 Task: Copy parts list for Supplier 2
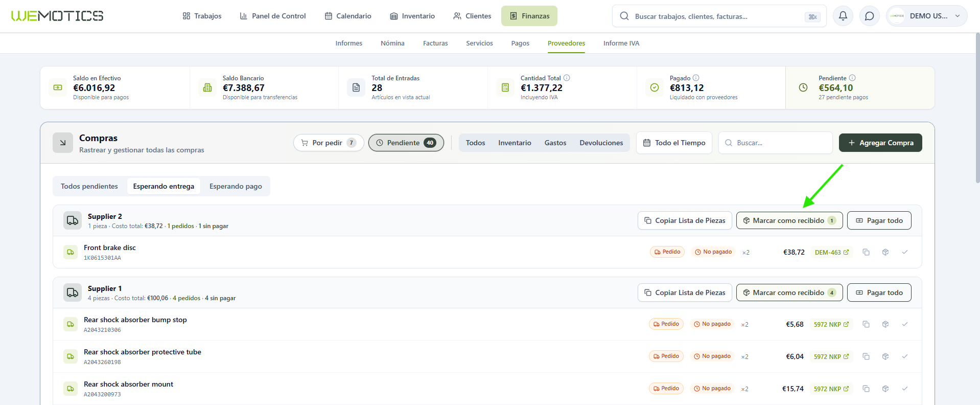tap(685, 220)
